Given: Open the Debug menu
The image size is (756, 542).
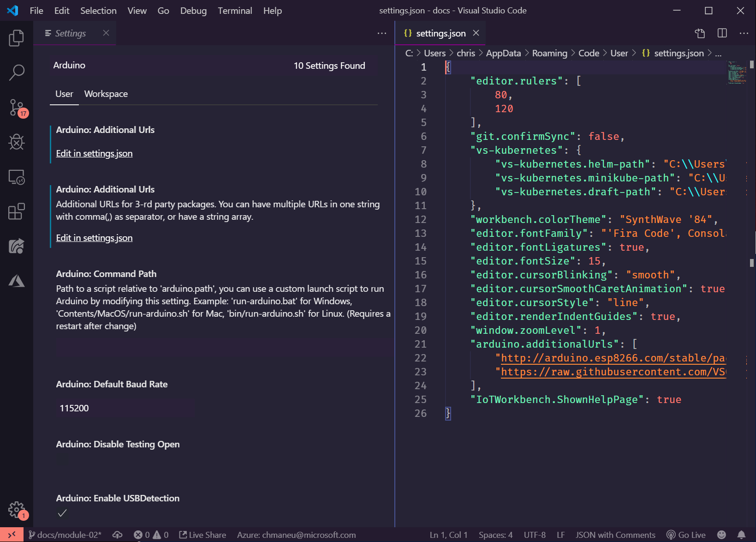Looking at the screenshot, I should tap(193, 11).
